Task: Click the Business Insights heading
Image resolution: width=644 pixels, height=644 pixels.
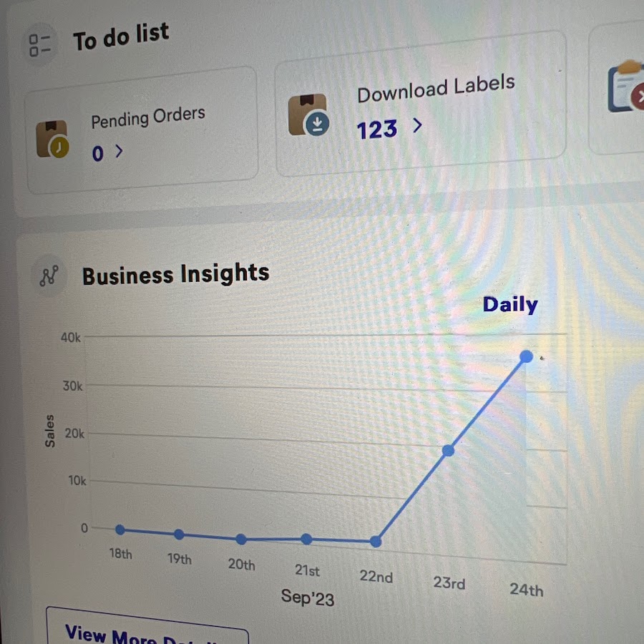Action: tap(176, 274)
